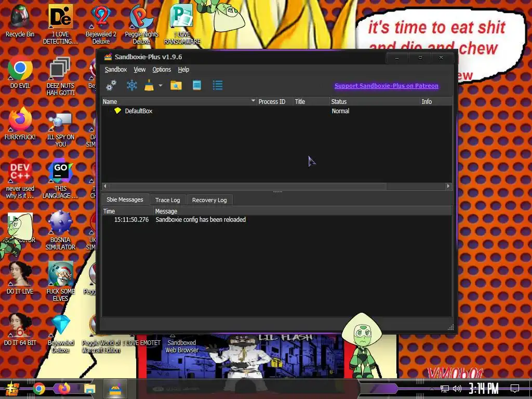Click the blue list icon in Sandboxie toolbar
The height and width of the screenshot is (399, 532).
(218, 85)
